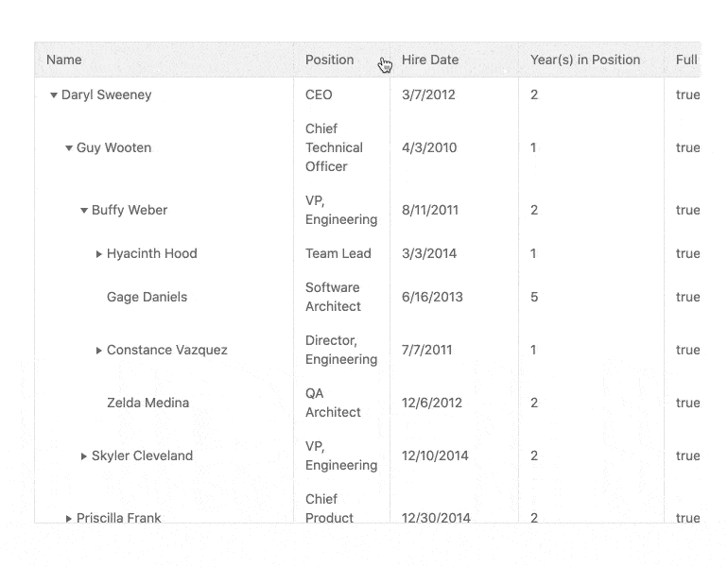
Task: Select the Zelda Medina name cell
Action: point(147,403)
